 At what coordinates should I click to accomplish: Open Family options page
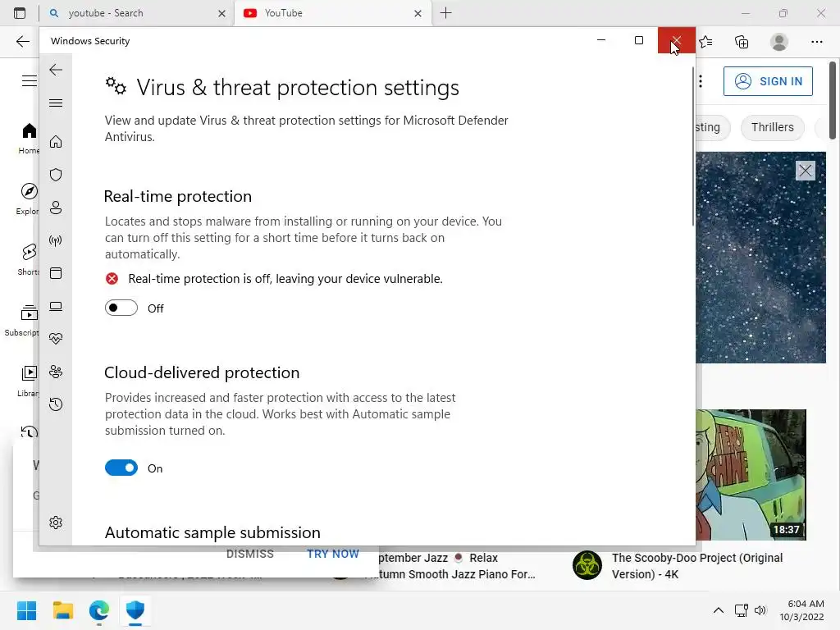click(56, 372)
